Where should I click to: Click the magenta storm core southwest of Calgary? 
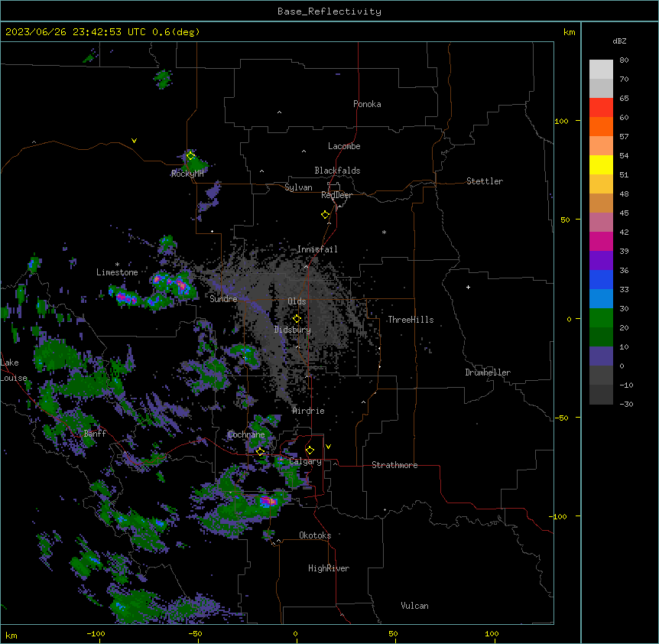click(268, 501)
